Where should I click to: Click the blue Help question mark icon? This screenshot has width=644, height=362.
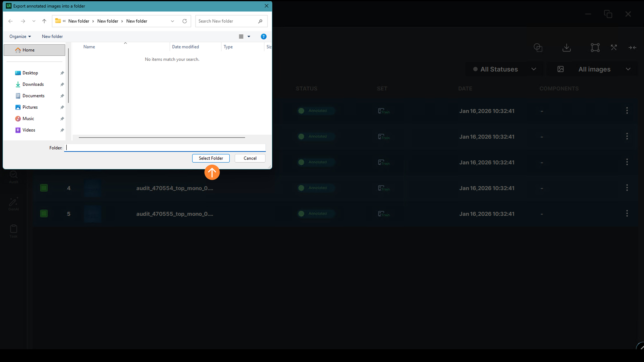pos(263,36)
